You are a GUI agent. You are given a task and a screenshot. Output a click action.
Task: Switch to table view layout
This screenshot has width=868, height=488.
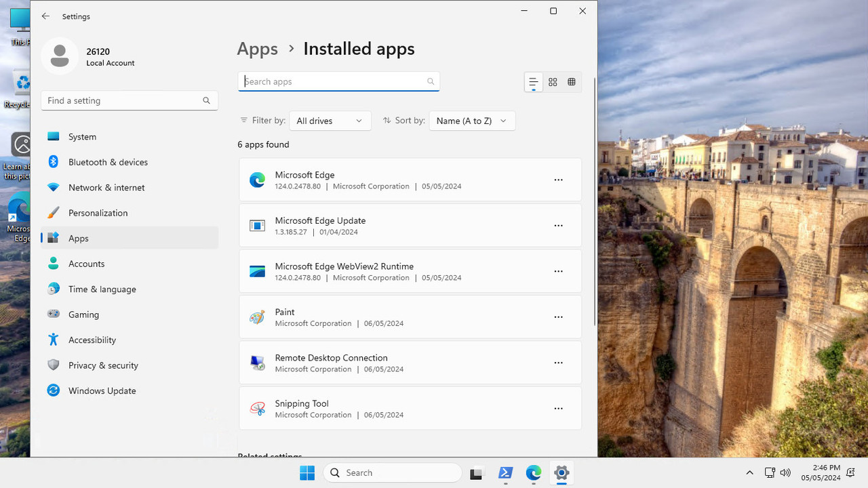(572, 82)
